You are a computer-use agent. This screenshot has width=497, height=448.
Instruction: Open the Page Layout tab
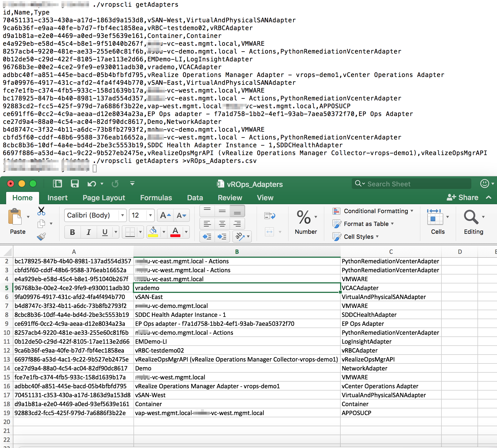point(104,198)
